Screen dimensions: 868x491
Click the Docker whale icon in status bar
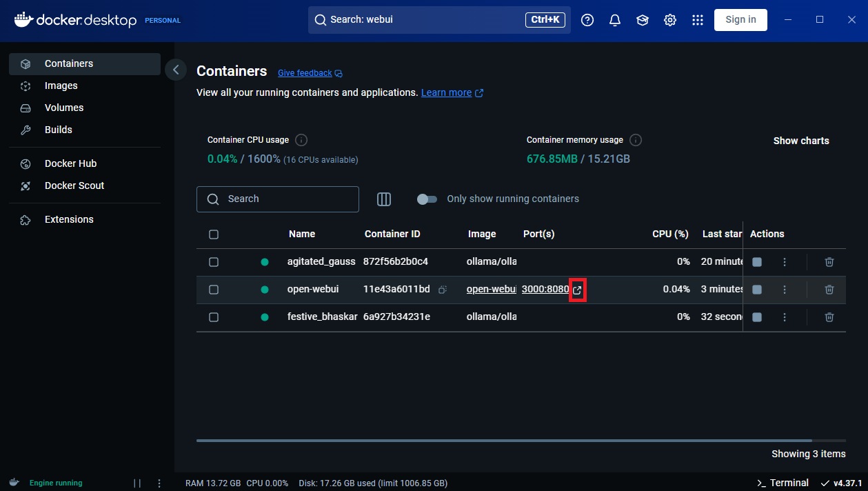point(14,483)
